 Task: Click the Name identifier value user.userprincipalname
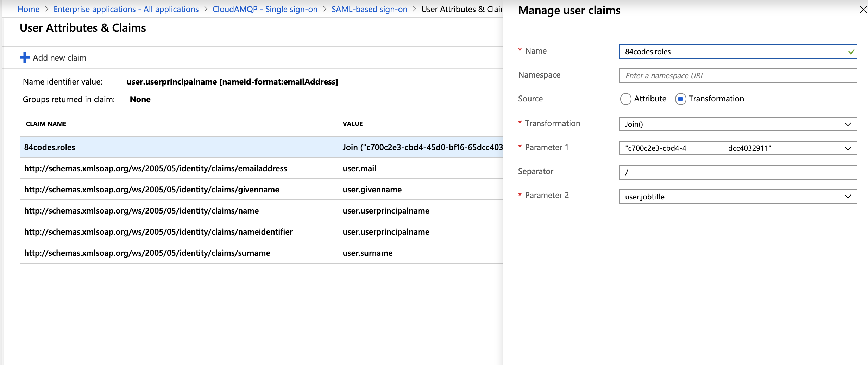(232, 82)
